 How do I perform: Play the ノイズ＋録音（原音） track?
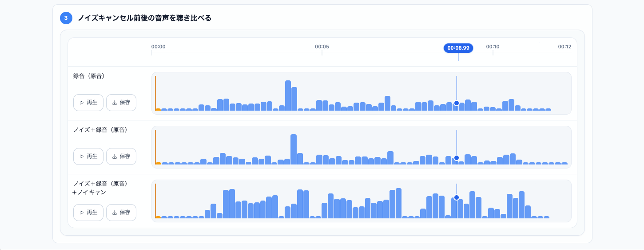(88, 156)
